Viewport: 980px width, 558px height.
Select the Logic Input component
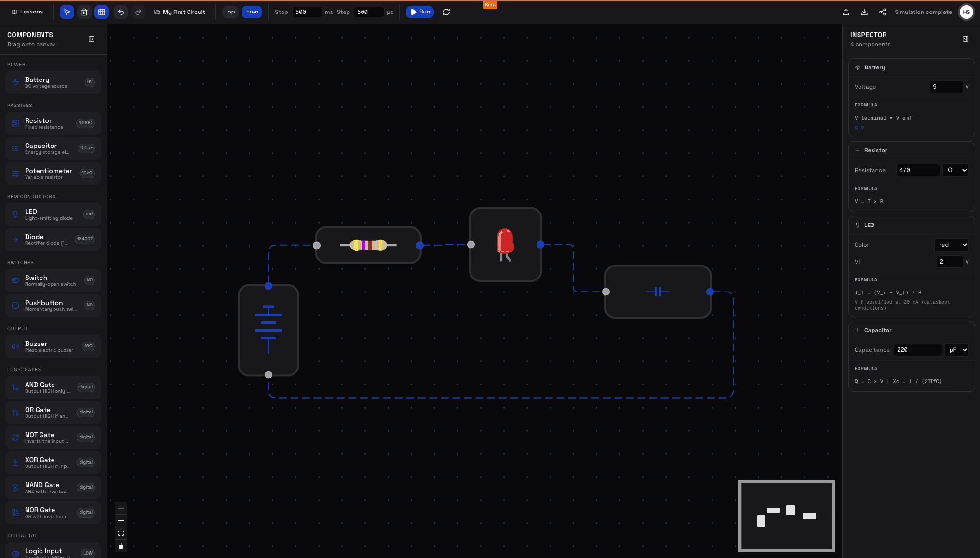(x=53, y=551)
